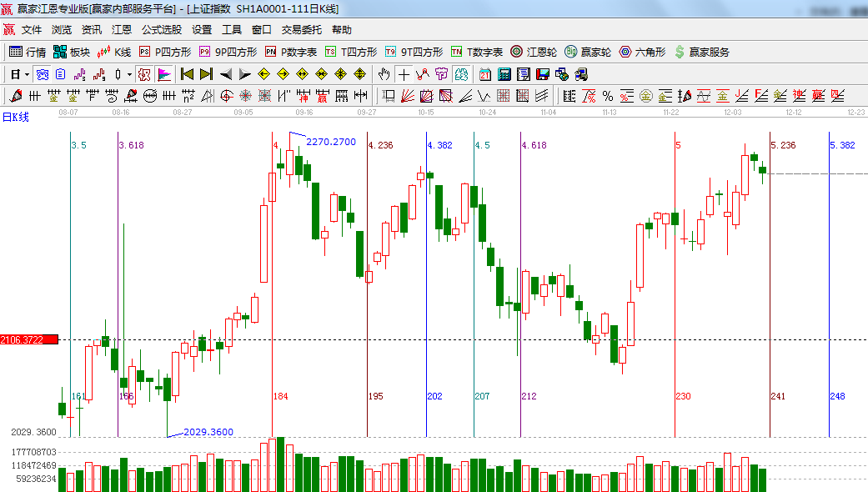The width and height of the screenshot is (868, 492).
Task: Click the red 2106.3722 price marker
Action: pyautogui.click(x=29, y=339)
